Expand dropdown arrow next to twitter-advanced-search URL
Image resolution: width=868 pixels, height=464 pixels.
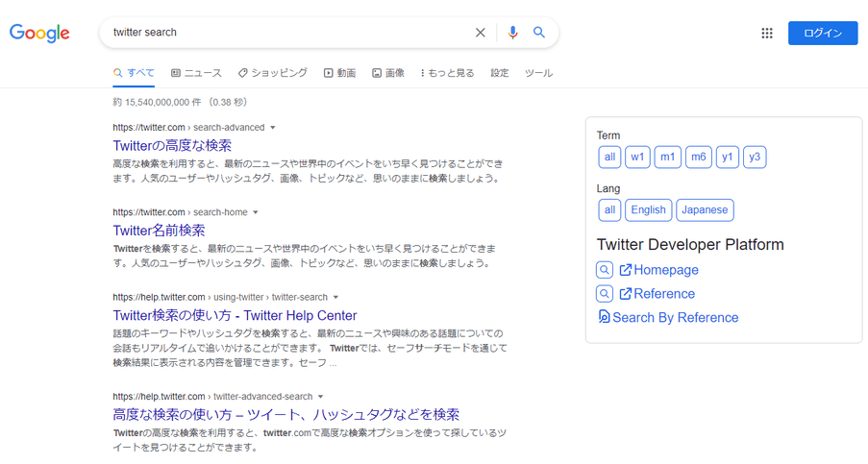tap(320, 397)
